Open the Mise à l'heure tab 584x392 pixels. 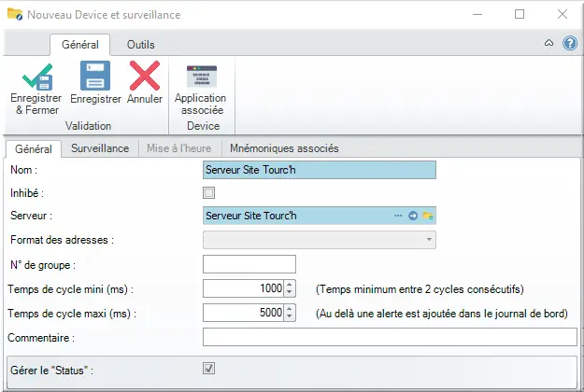point(178,148)
